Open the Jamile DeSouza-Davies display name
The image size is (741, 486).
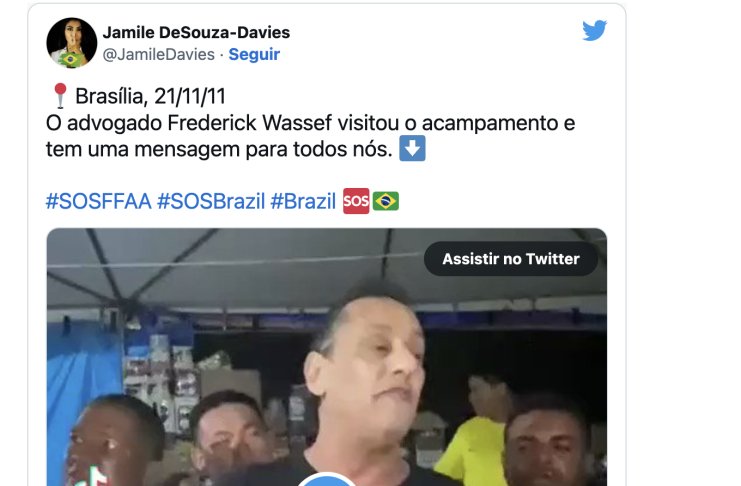click(x=196, y=32)
